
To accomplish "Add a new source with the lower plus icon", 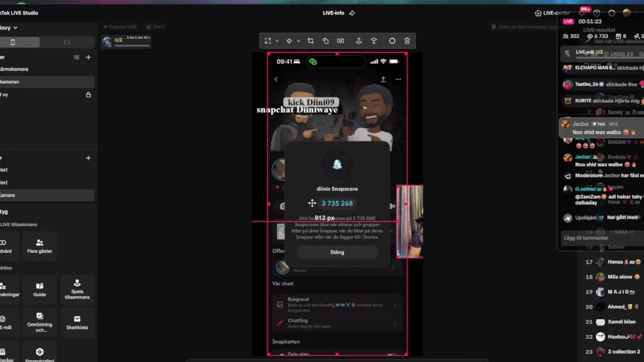I will pos(88,158).
